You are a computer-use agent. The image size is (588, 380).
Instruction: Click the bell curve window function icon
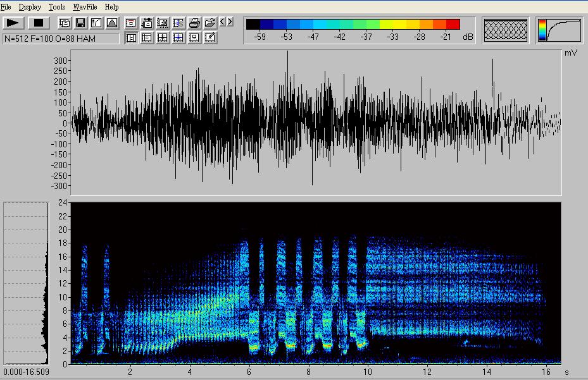point(111,23)
